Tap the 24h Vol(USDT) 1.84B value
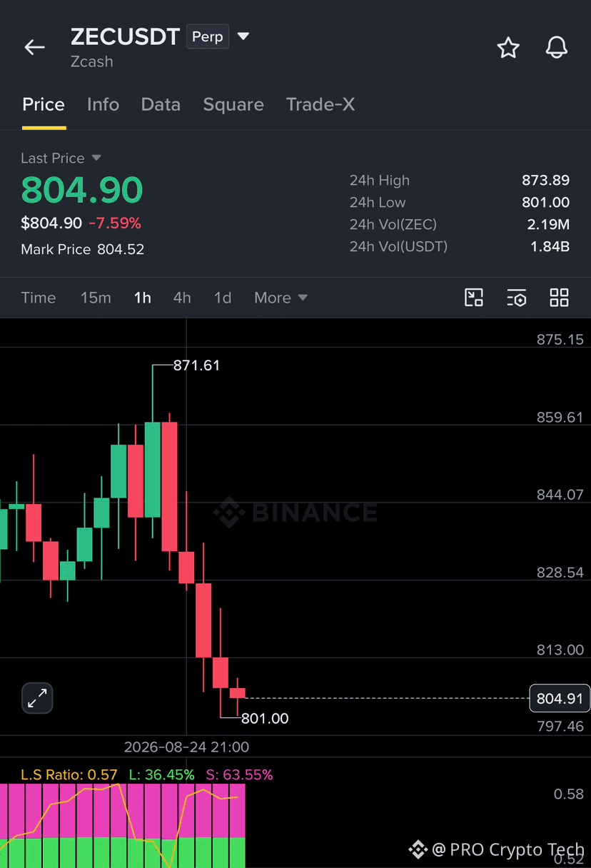This screenshot has height=868, width=591. (548, 246)
